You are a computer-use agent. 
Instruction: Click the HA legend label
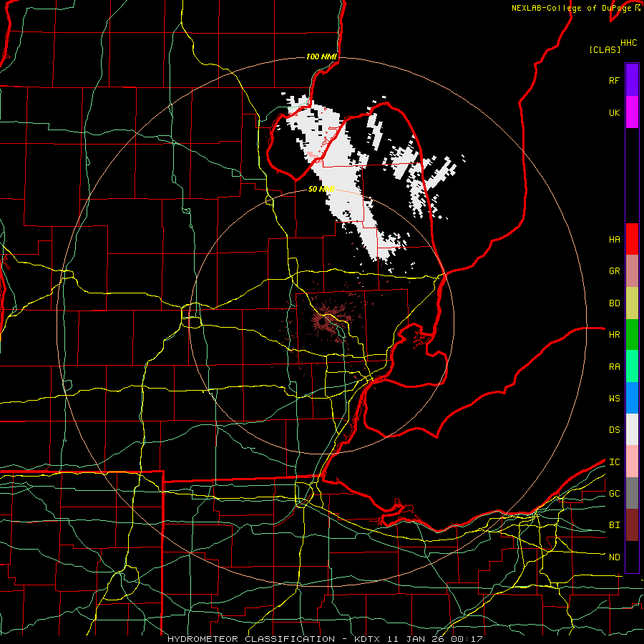(614, 240)
